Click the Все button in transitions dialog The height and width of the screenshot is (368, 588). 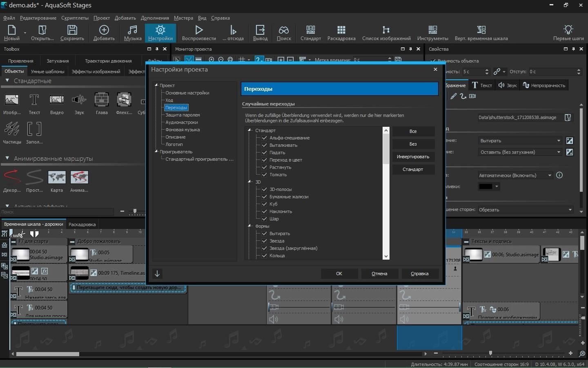[413, 131]
